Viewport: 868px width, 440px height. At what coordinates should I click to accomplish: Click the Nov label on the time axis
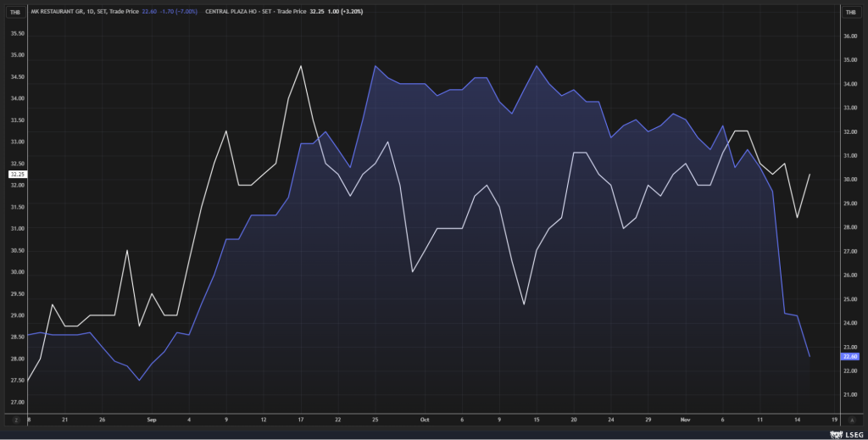[x=687, y=419]
